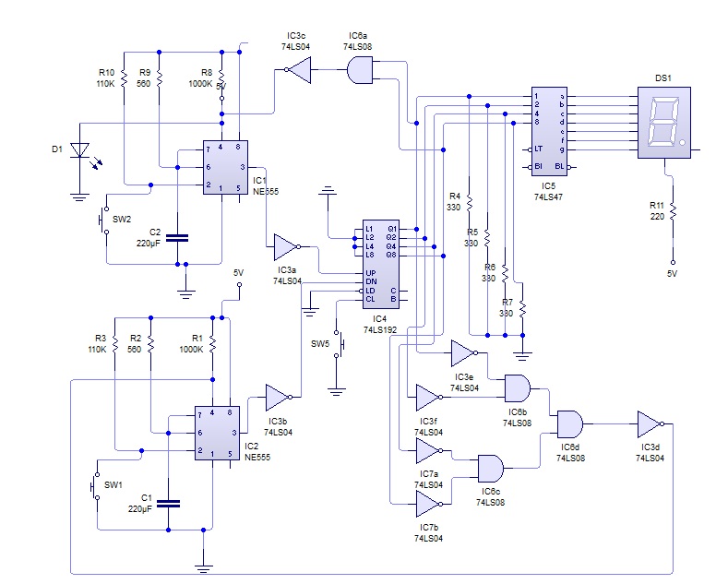Select the "IC6a 74LS08" label

point(357,42)
